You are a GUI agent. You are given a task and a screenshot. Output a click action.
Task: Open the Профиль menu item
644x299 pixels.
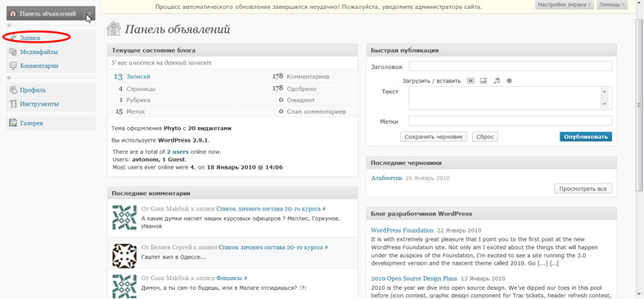[x=33, y=90]
